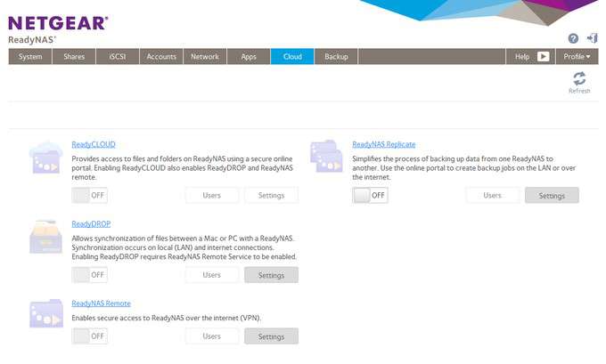Select the Cloud tab
The image size is (606, 364).
(x=292, y=57)
